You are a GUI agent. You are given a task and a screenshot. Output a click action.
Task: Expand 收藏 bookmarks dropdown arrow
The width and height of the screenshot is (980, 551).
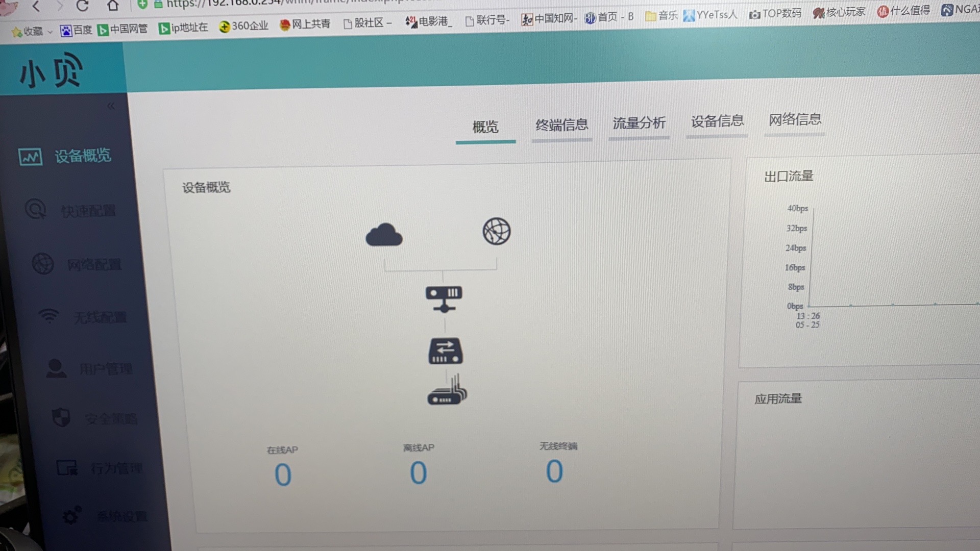(50, 32)
